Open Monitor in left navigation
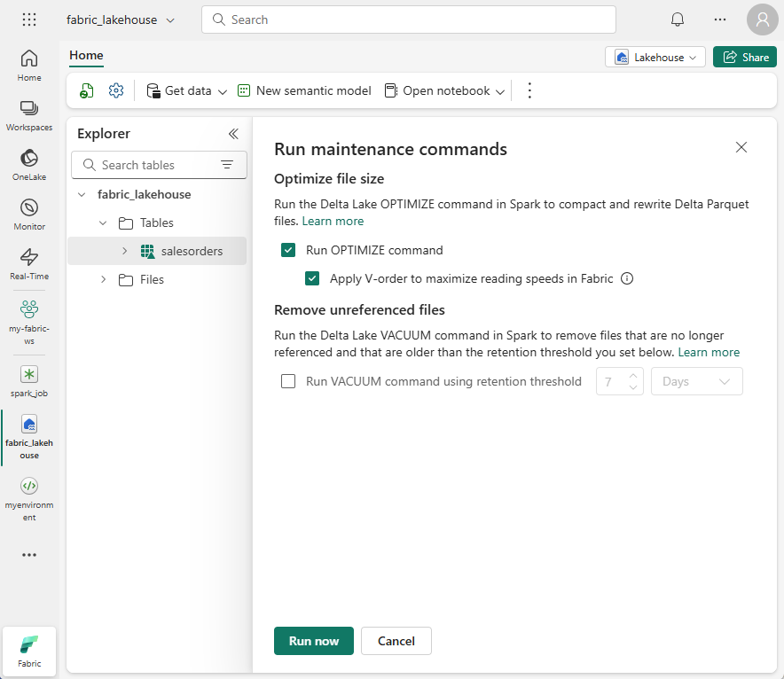Viewport: 784px width, 679px height. 29,215
